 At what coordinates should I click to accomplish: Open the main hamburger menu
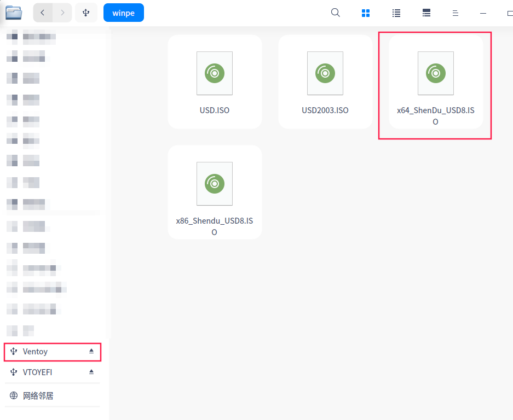tap(455, 13)
